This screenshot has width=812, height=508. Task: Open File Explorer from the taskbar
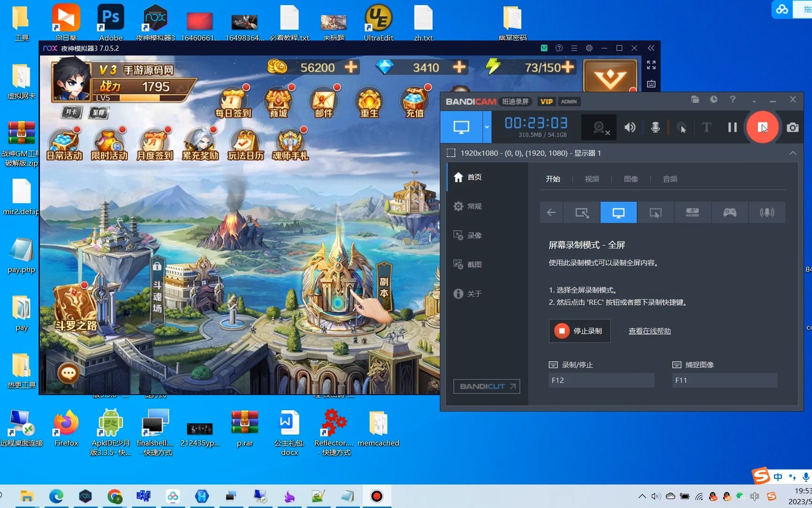click(27, 496)
